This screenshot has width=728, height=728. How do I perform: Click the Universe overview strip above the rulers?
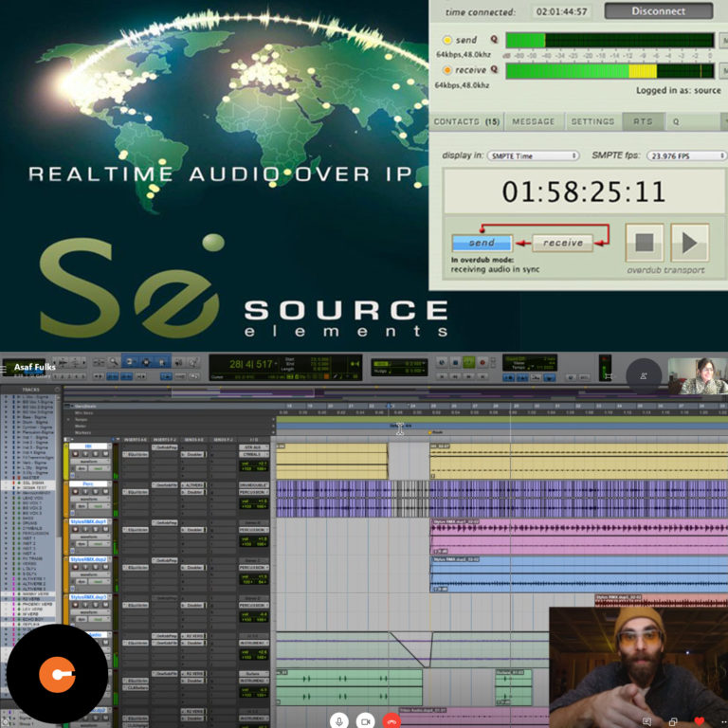click(x=394, y=393)
